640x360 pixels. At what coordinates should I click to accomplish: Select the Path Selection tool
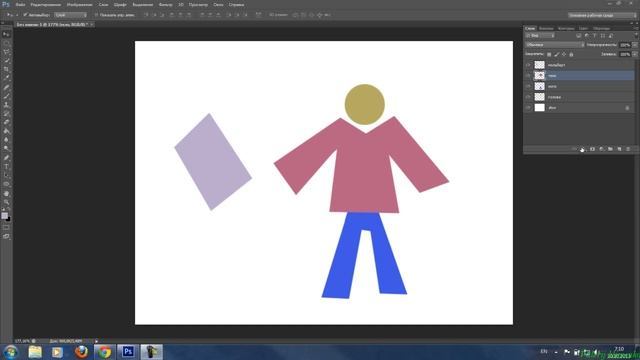point(6,175)
